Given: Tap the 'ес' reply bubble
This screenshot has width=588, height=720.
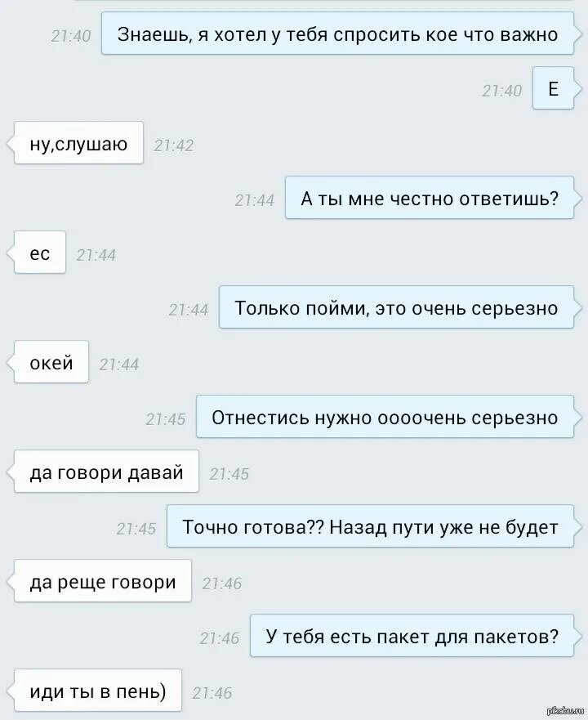Looking at the screenshot, I should tap(40, 253).
